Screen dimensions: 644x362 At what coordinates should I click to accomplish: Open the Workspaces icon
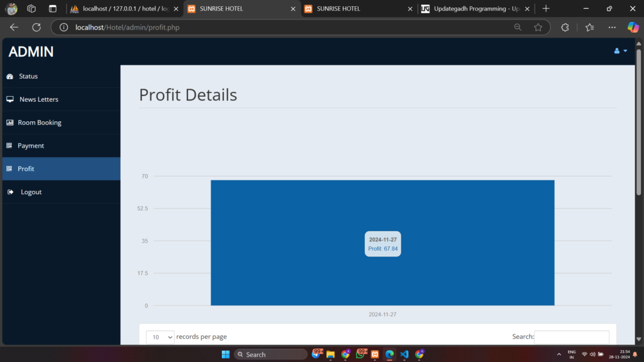click(x=31, y=9)
